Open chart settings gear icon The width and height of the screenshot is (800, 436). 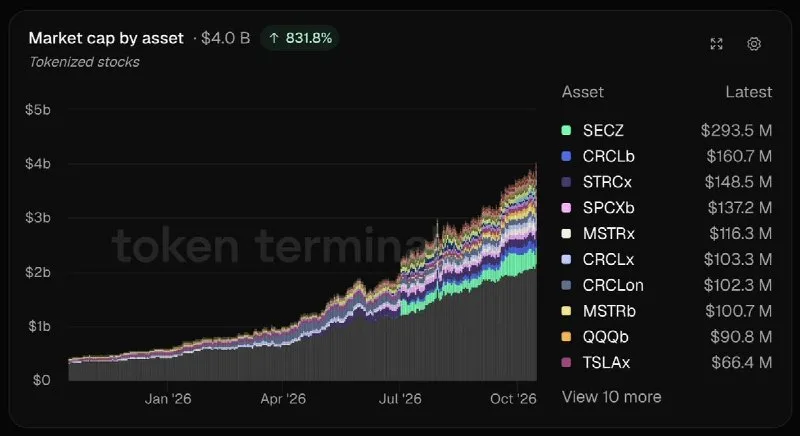pyautogui.click(x=754, y=44)
